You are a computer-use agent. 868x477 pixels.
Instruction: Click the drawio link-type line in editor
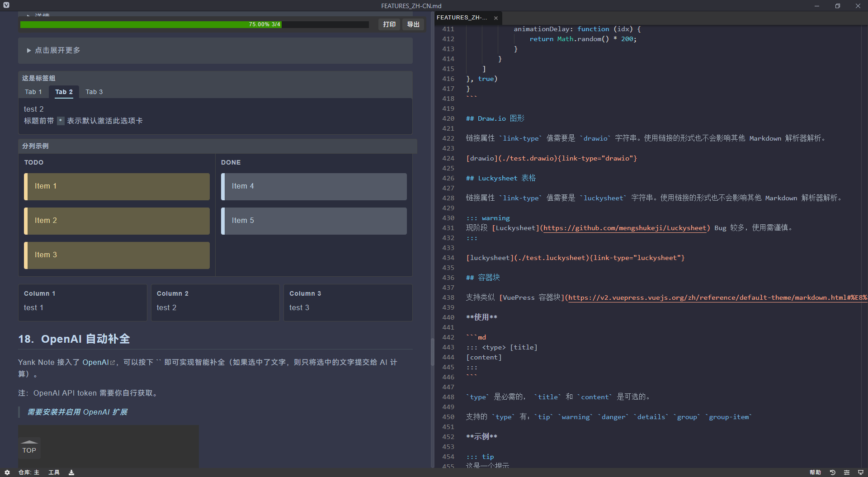pyautogui.click(x=552, y=158)
